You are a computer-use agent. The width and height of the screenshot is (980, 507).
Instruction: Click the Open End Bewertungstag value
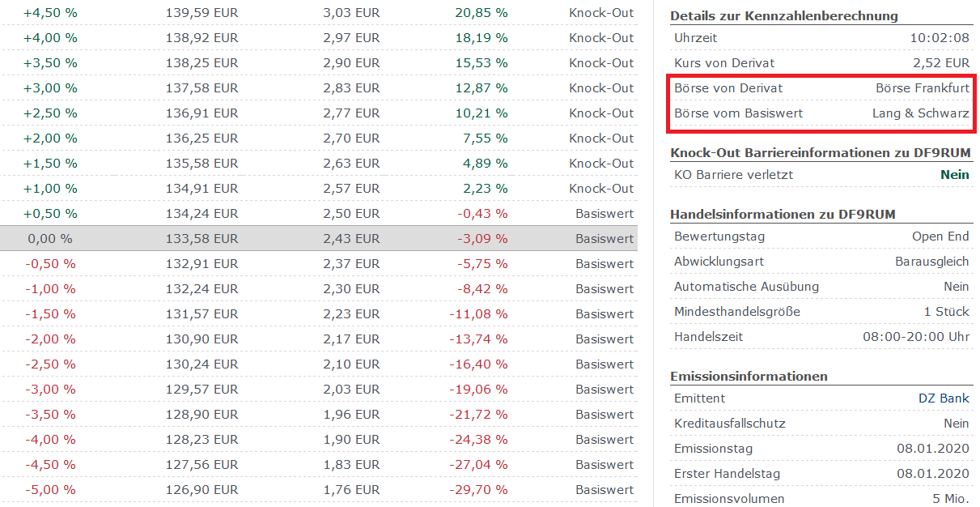click(x=940, y=236)
